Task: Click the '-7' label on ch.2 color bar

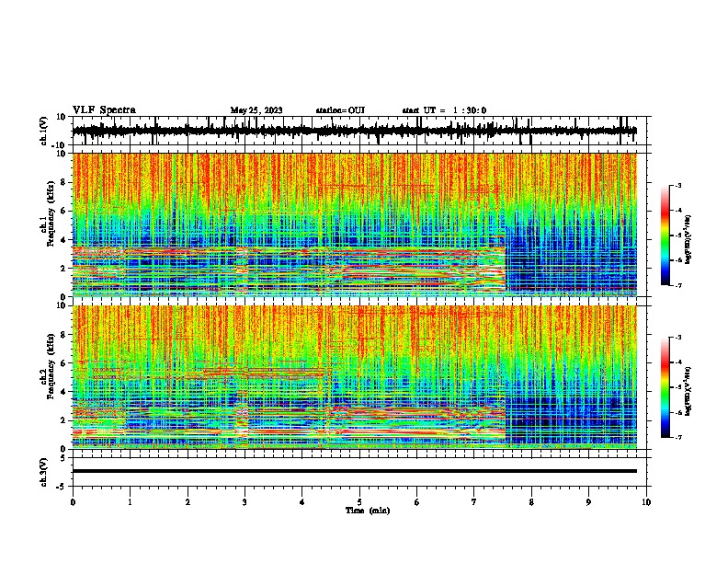Action: [677, 437]
